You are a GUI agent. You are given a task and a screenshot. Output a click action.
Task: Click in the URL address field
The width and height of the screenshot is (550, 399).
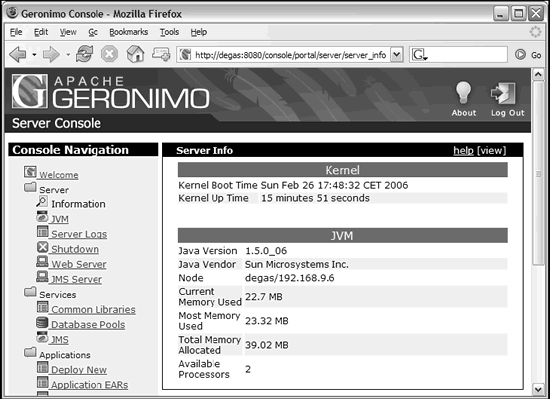click(290, 55)
